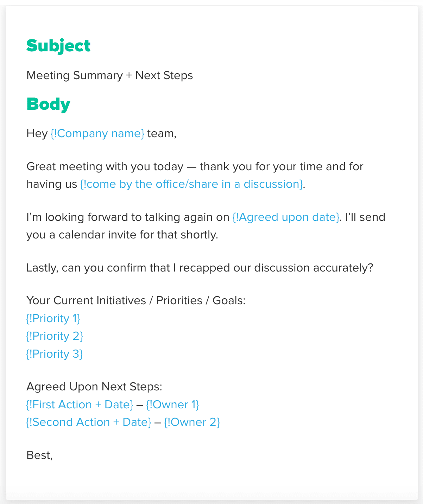
Task: Click the {!Owner 2} placeholder
Action: (192, 422)
